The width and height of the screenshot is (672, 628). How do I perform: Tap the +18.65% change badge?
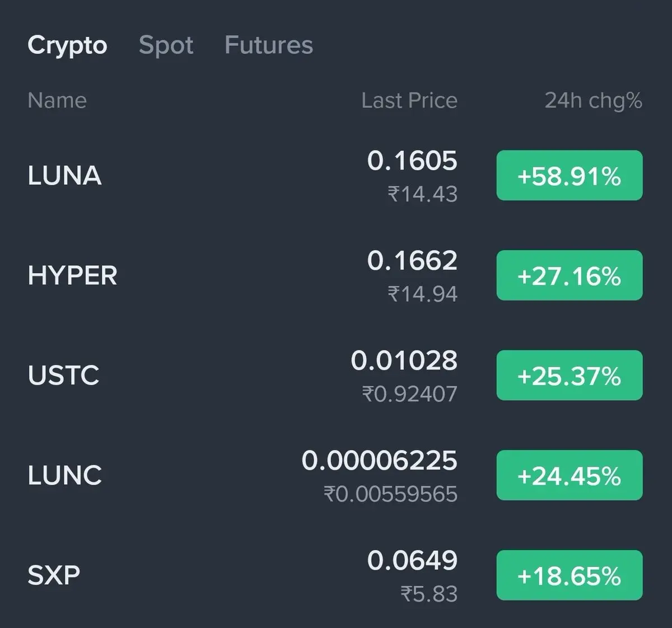[x=570, y=575]
